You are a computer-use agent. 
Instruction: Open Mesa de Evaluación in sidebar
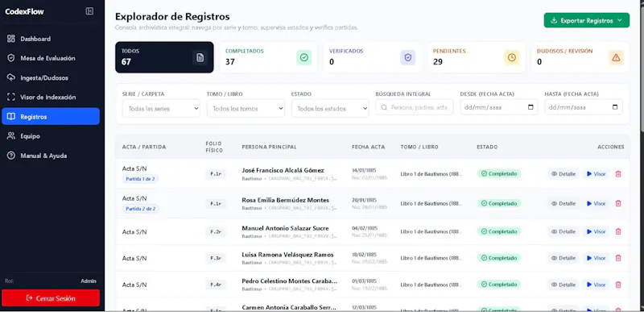(51, 58)
